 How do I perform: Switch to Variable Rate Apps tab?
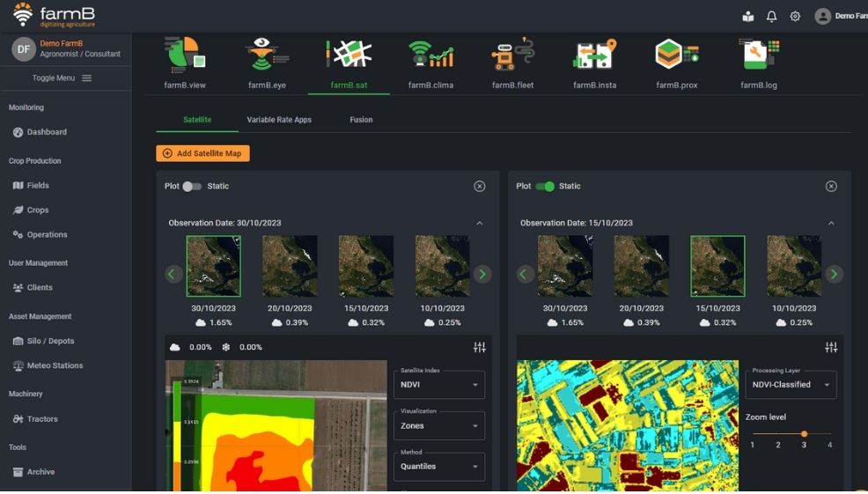pyautogui.click(x=279, y=120)
